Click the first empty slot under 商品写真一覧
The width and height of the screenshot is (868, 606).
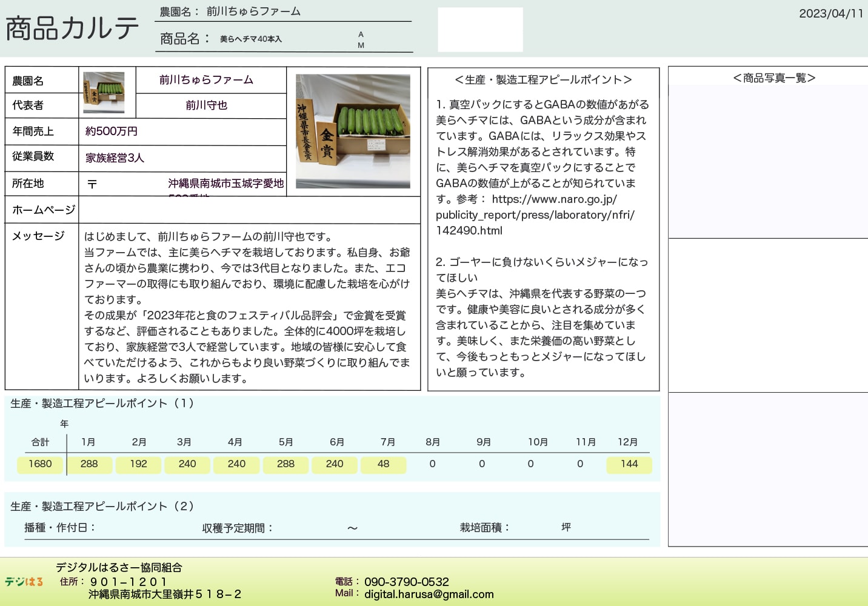click(768, 161)
